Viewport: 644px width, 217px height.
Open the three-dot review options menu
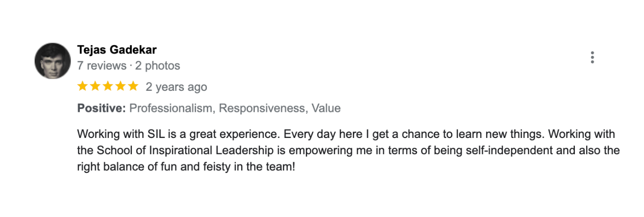[x=592, y=57]
